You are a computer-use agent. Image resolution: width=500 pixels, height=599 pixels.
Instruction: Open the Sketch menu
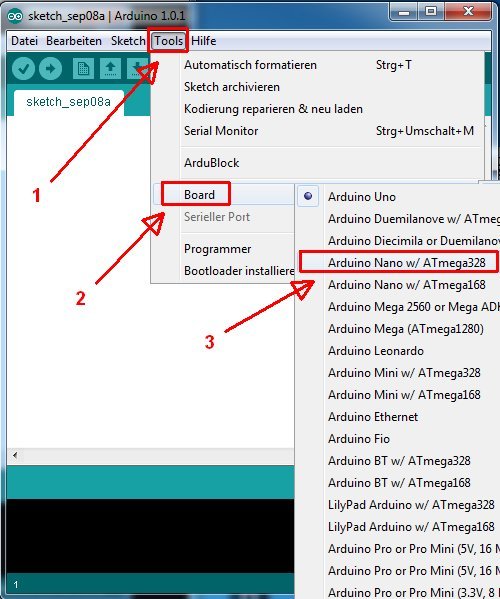[x=128, y=40]
